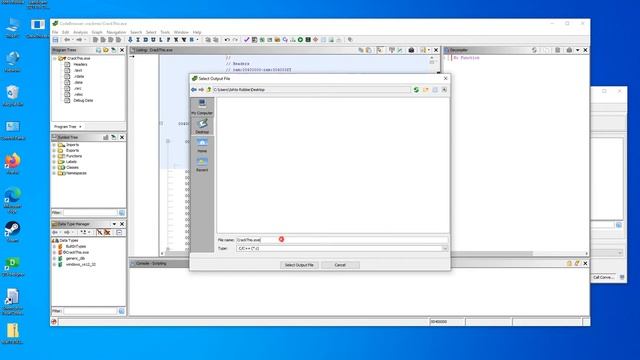Close the Program Trees panel
Viewport: 640px width, 360px height.
122,50
